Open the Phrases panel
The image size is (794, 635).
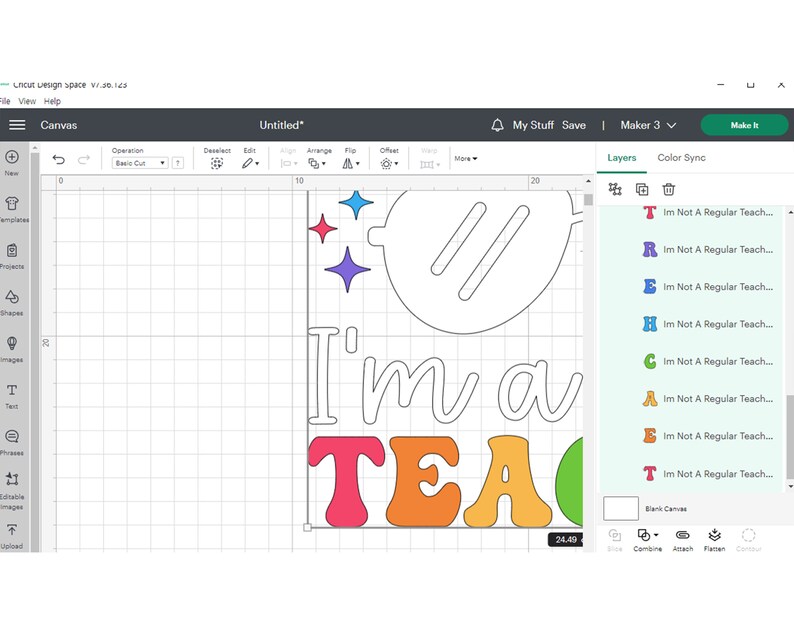coord(12,443)
